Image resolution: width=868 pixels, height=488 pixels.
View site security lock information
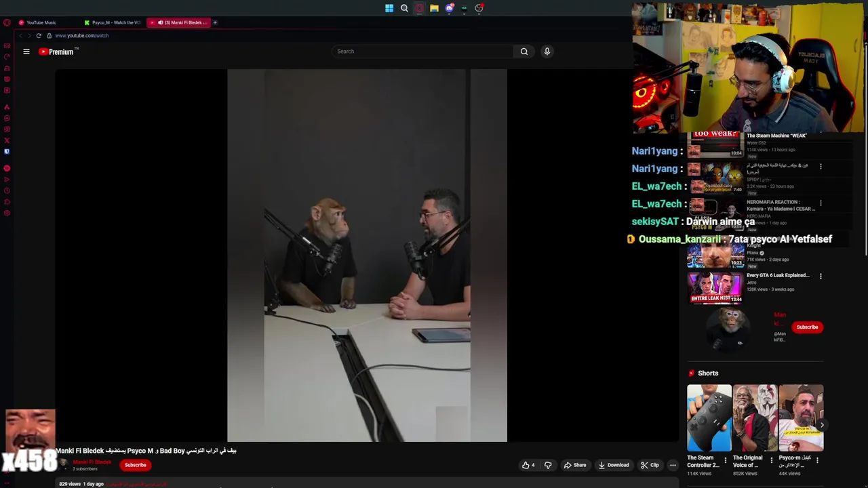[x=49, y=35]
